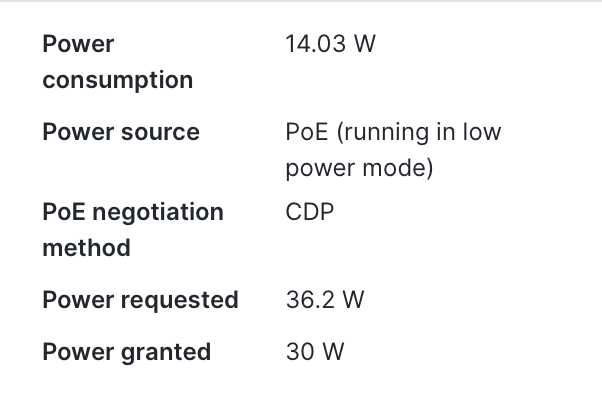Click the word 'negotiation' in the label
This screenshot has width=602, height=396.
158,212
